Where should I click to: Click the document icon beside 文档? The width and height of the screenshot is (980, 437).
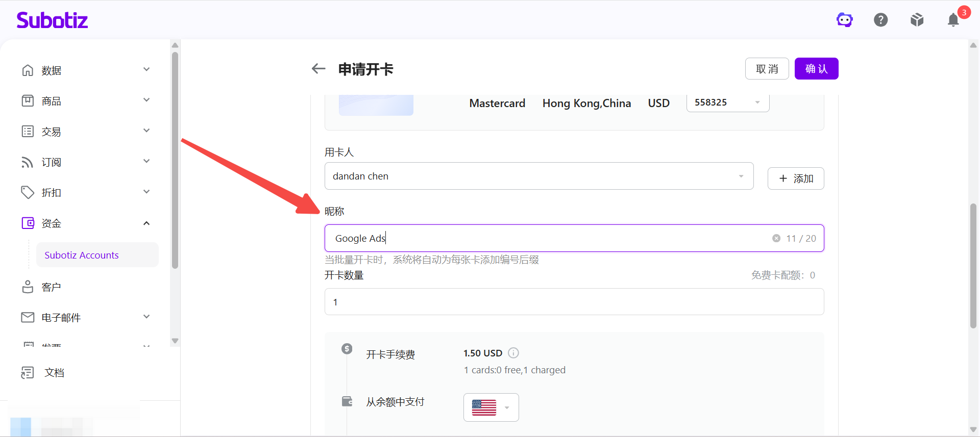(28, 373)
